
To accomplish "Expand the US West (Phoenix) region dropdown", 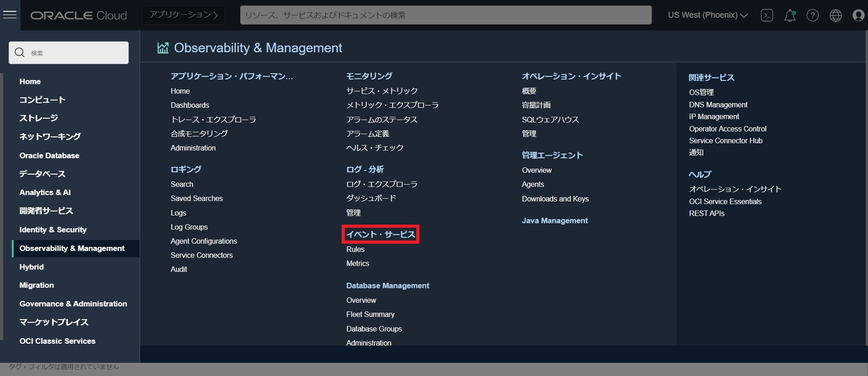I will coord(707,15).
